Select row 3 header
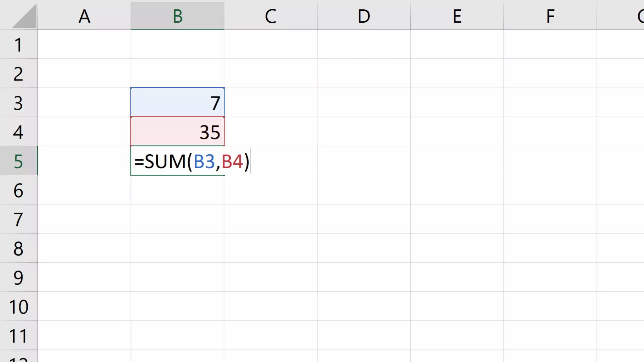This screenshot has height=362, width=644. click(x=18, y=103)
